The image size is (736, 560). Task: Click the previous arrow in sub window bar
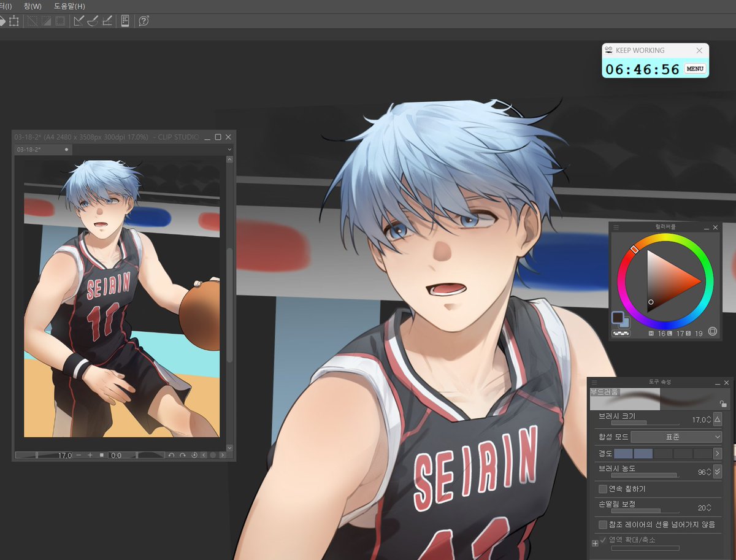tap(204, 455)
